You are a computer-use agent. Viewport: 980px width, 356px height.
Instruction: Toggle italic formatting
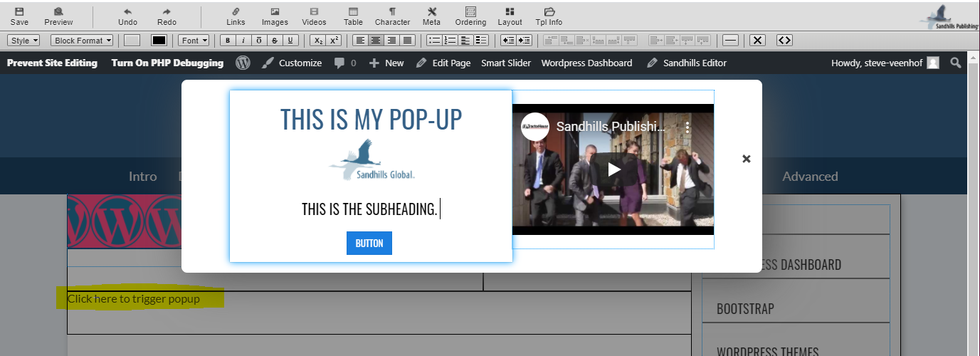(x=243, y=41)
